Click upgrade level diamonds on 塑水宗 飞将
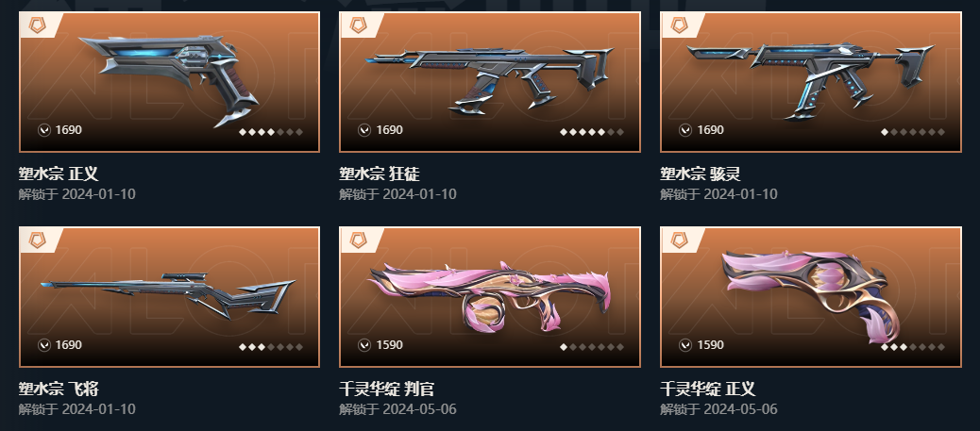Viewport: 980px width, 431px height. (271, 347)
